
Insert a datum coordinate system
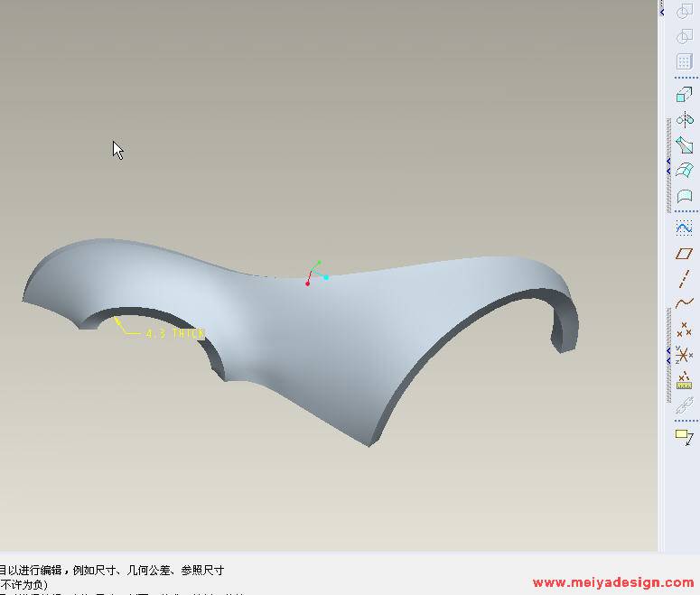click(685, 355)
